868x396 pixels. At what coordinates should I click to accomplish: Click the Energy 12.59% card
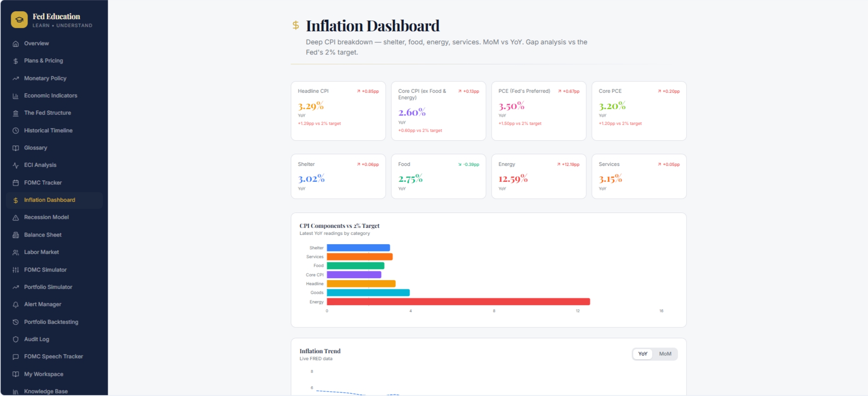[x=539, y=177]
